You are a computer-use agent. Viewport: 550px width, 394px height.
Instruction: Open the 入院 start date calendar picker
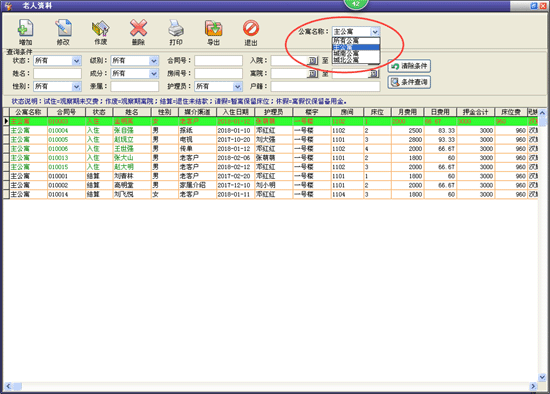(313, 61)
